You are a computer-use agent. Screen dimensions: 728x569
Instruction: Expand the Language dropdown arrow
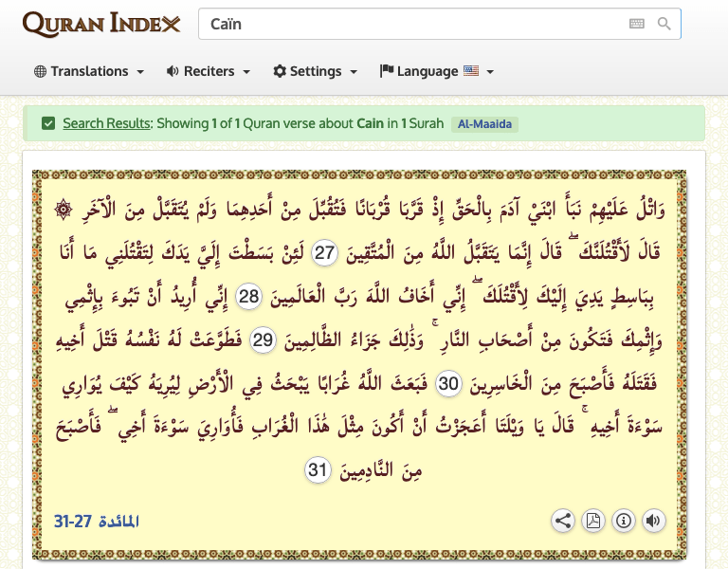490,72
